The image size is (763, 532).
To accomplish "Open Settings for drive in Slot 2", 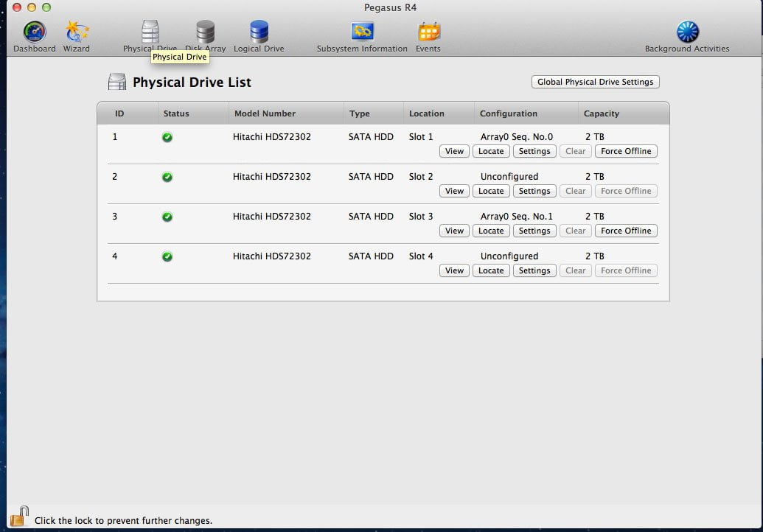I will tap(534, 191).
